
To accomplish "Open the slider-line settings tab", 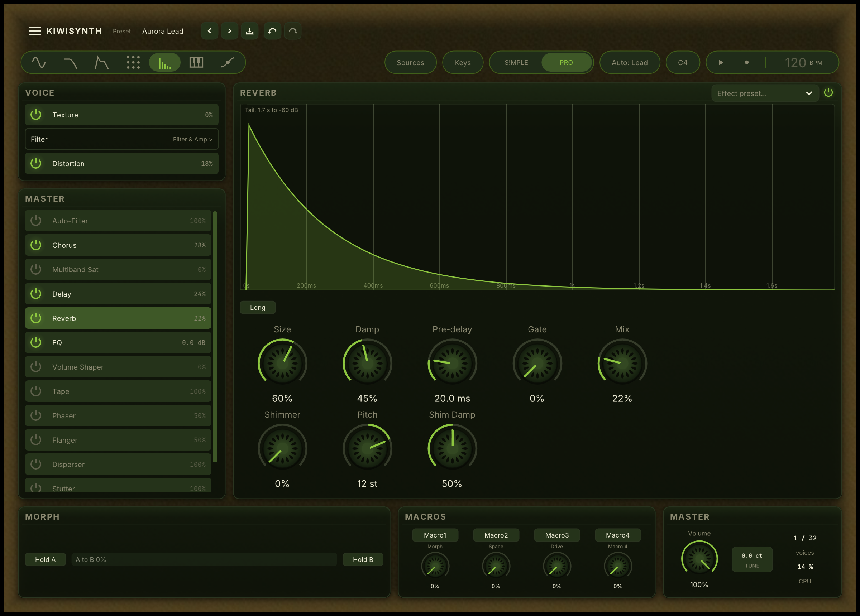I will click(x=228, y=63).
